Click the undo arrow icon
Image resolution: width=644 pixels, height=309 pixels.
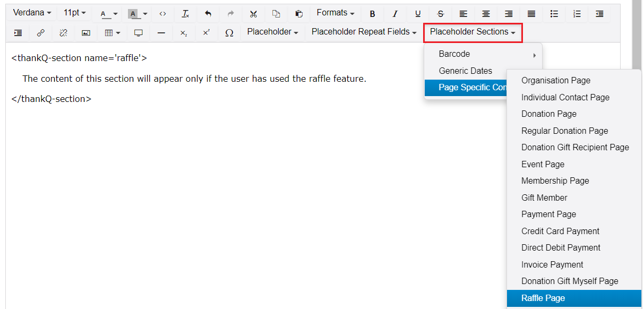tap(208, 14)
